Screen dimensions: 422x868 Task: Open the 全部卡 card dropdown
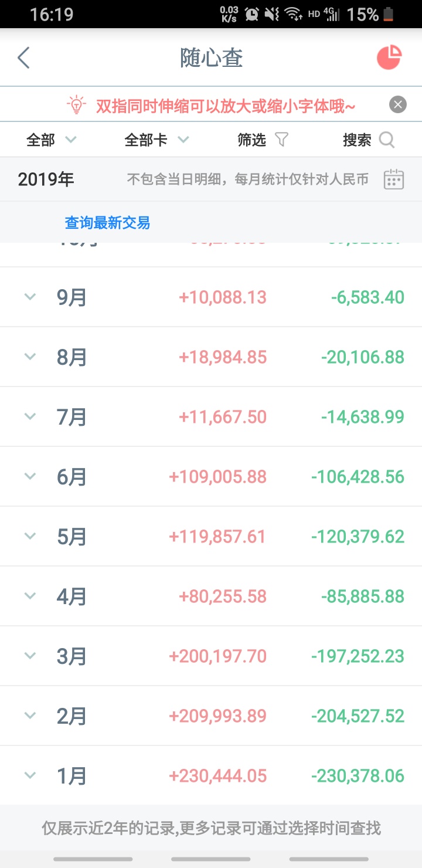click(157, 140)
